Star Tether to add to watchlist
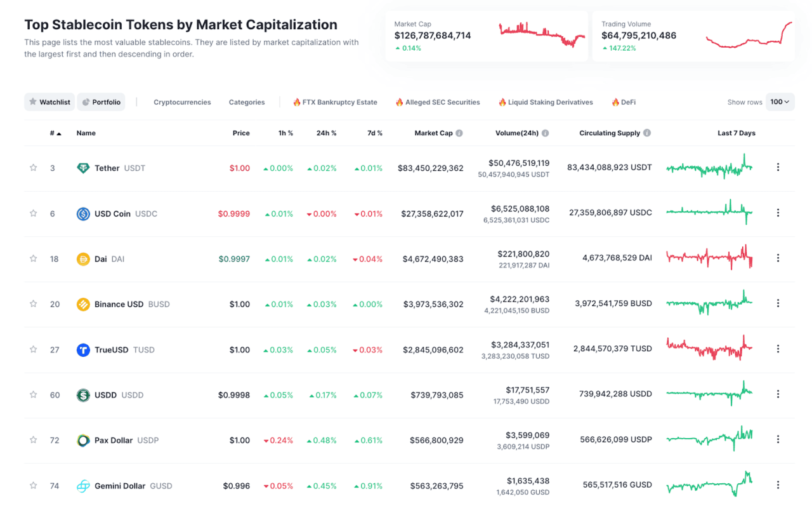This screenshot has width=812, height=508. point(34,168)
